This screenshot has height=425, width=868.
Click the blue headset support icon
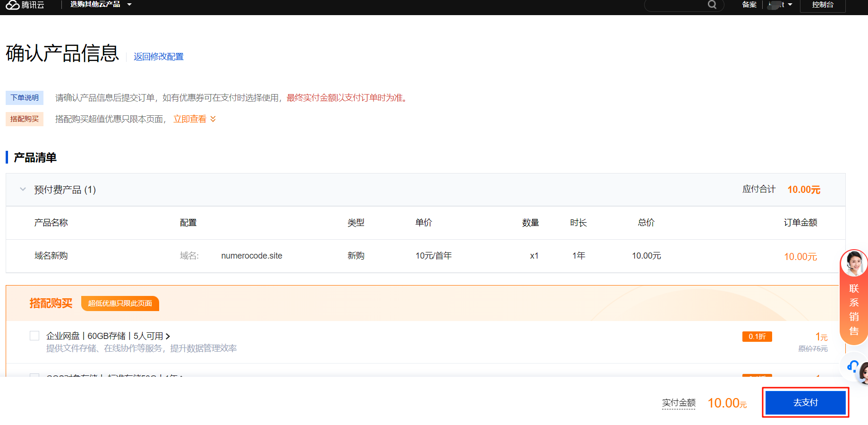853,366
